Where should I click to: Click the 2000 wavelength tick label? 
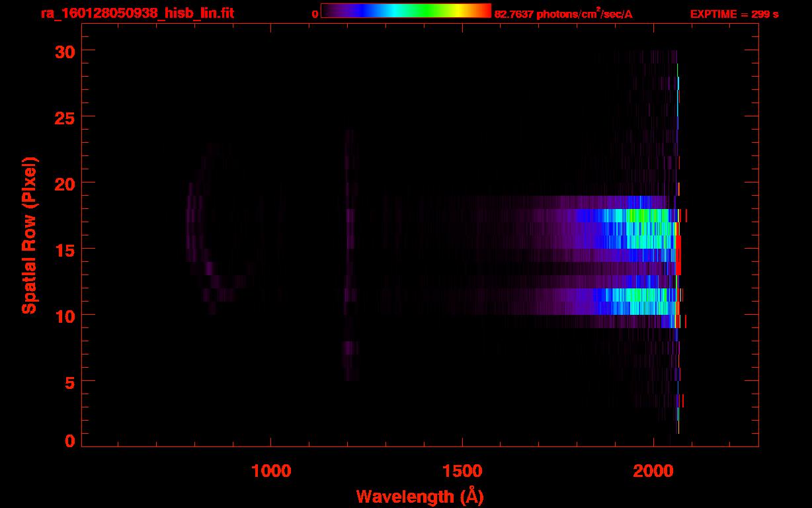653,471
